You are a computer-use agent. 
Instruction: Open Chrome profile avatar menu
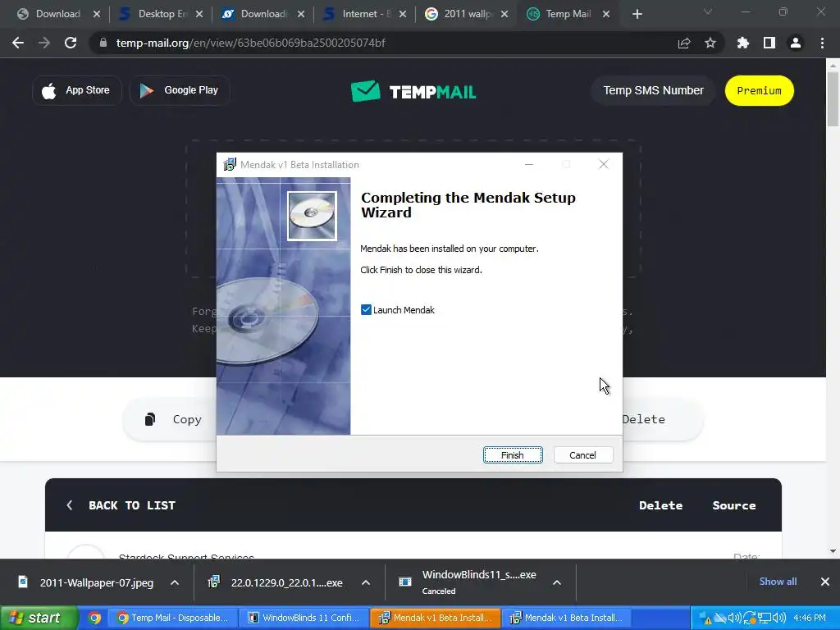(796, 43)
